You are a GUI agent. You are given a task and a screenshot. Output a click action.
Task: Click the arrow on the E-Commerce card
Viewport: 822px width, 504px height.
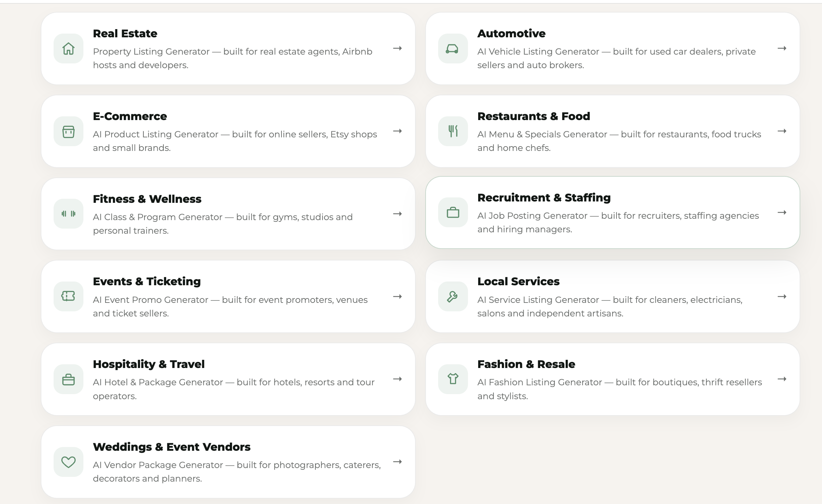(x=397, y=131)
